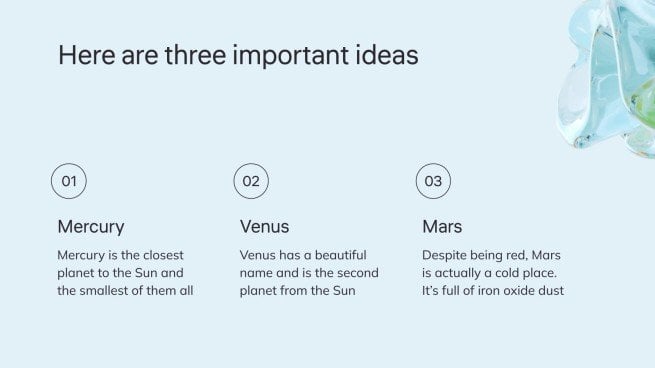Click the text 'beautiful' in Venus description

pos(340,255)
